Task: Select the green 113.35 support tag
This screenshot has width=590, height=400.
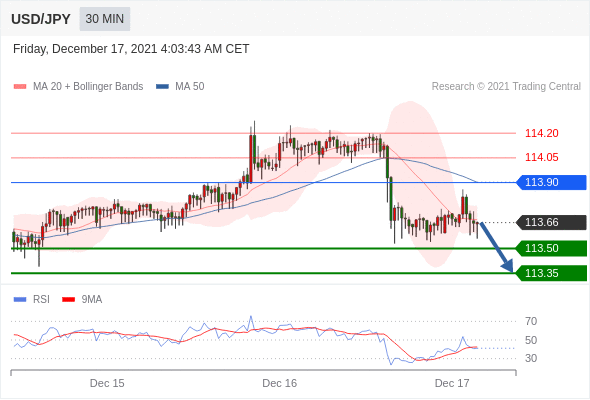Action: point(551,273)
